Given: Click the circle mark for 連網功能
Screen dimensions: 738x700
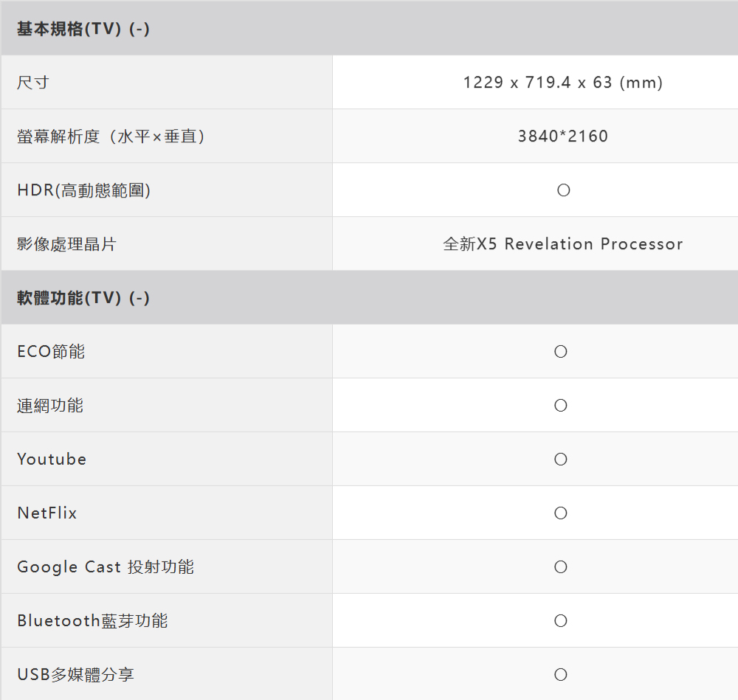Looking at the screenshot, I should pos(560,406).
